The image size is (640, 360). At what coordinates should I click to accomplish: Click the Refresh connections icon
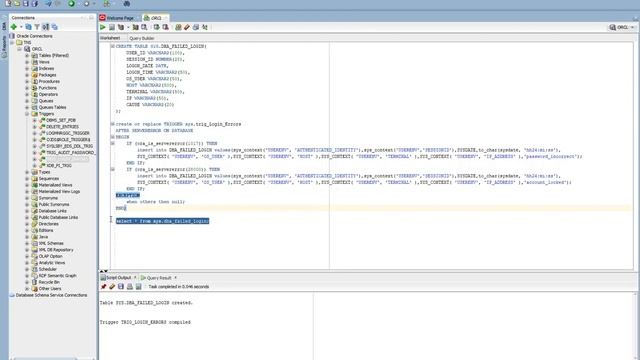28,27
